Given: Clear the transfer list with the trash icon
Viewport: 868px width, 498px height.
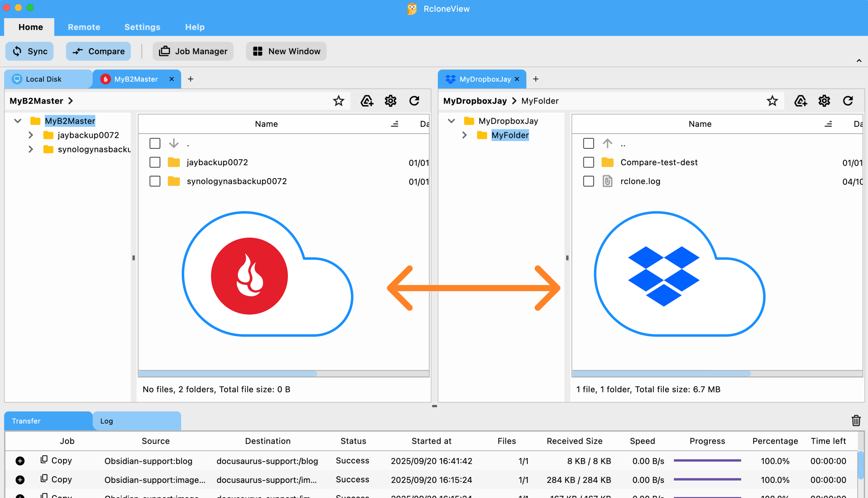Looking at the screenshot, I should pos(856,421).
